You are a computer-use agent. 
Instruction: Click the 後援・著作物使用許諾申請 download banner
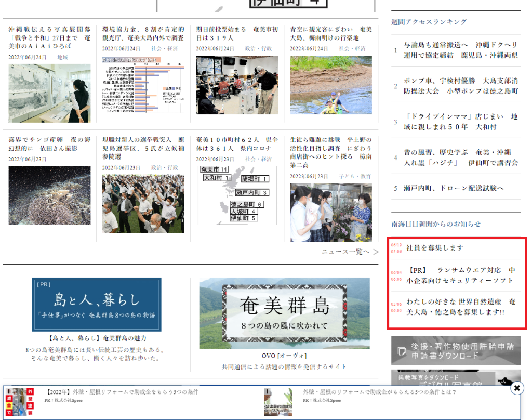click(x=456, y=351)
